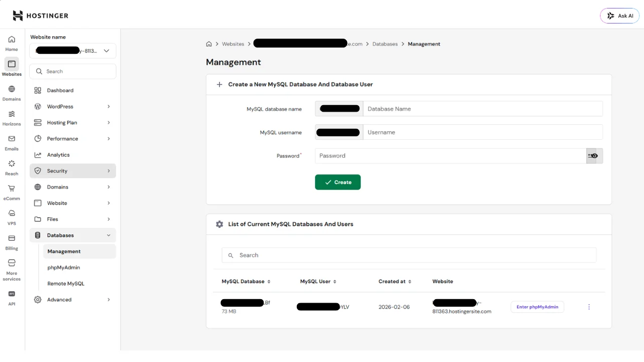Click the sidebar Search field
Image resolution: width=644 pixels, height=362 pixels.
coord(72,71)
